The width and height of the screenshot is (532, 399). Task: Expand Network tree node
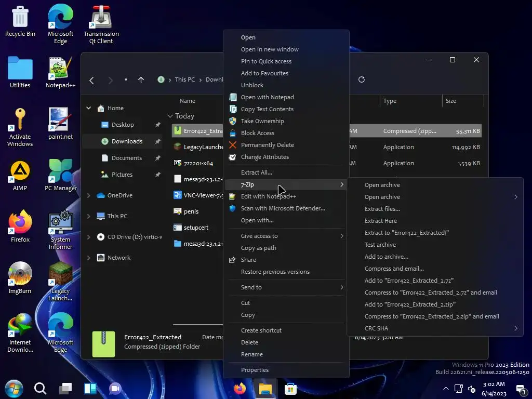click(x=88, y=258)
